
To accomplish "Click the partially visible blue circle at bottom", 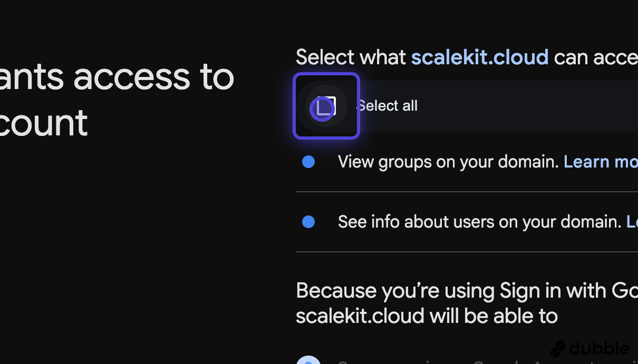I will point(309,361).
